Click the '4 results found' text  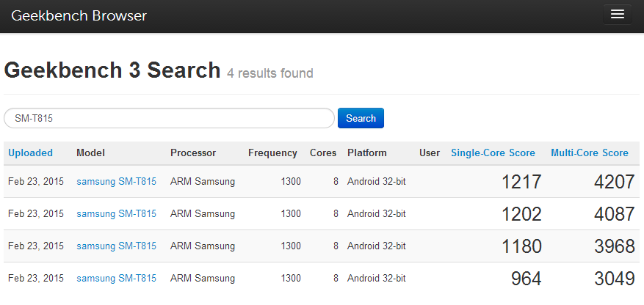pyautogui.click(x=269, y=73)
